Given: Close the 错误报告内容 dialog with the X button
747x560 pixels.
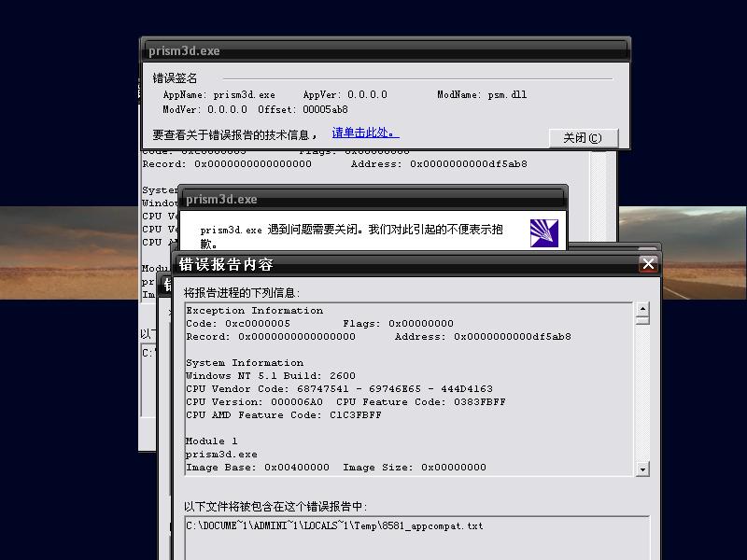Looking at the screenshot, I should click(x=648, y=263).
